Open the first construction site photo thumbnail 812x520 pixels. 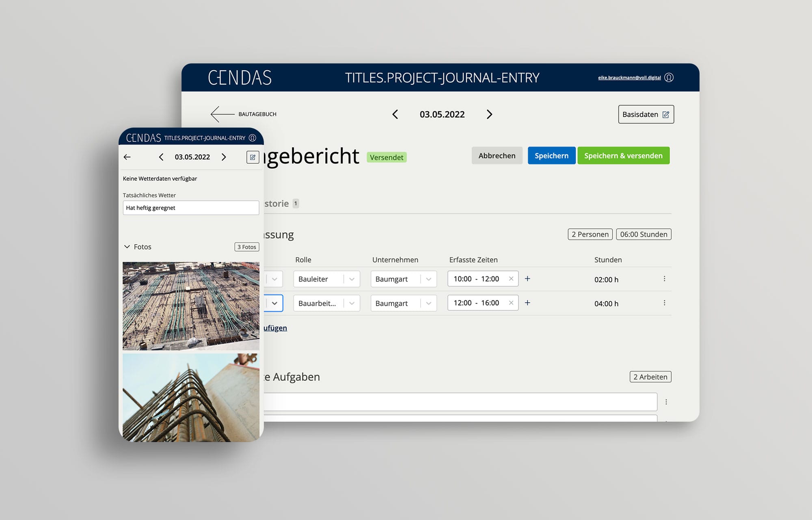[x=191, y=306]
